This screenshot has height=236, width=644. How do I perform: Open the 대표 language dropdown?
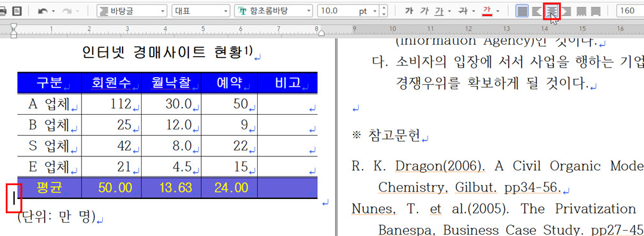point(201,11)
